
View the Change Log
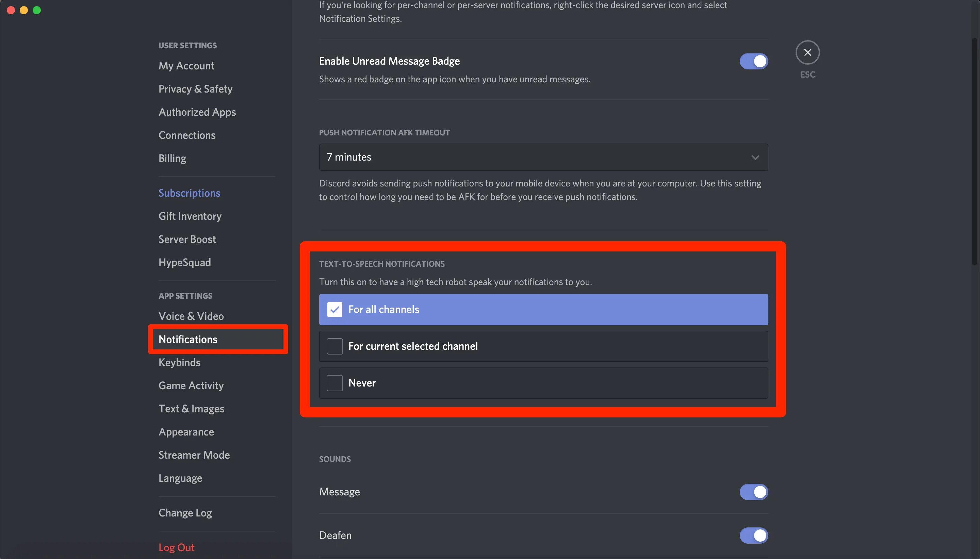pos(185,513)
